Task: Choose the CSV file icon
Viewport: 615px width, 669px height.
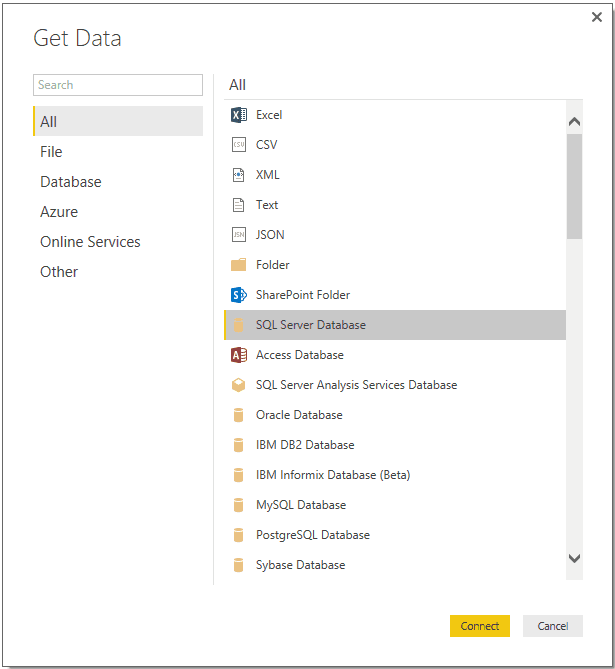Action: click(239, 145)
